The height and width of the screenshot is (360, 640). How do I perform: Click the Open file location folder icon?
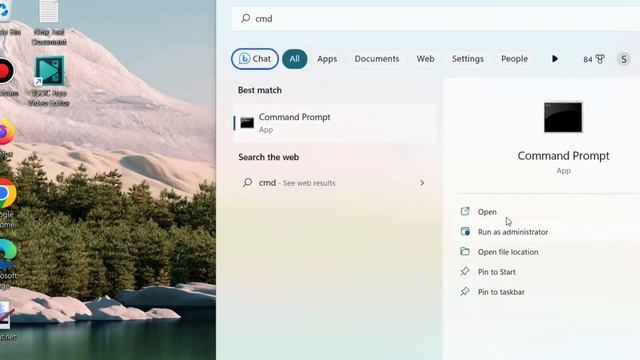(x=465, y=251)
